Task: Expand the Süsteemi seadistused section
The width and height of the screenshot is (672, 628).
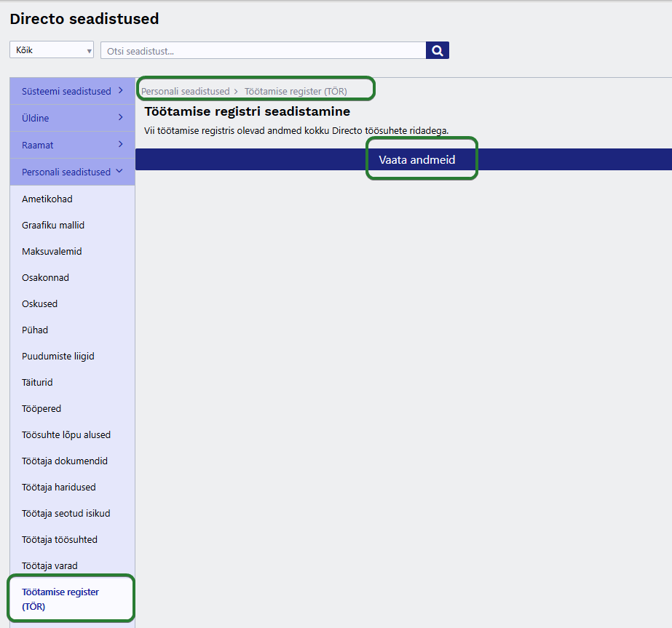Action: [72, 91]
